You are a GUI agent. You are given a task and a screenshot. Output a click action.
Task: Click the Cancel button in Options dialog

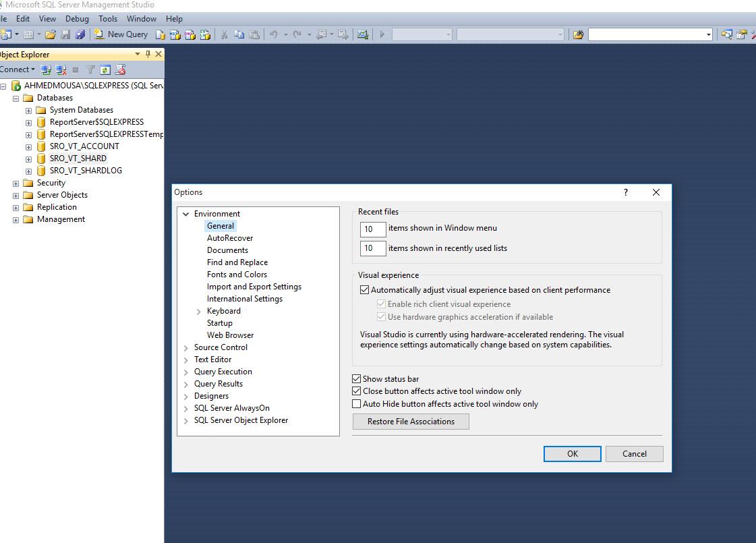[x=635, y=454]
